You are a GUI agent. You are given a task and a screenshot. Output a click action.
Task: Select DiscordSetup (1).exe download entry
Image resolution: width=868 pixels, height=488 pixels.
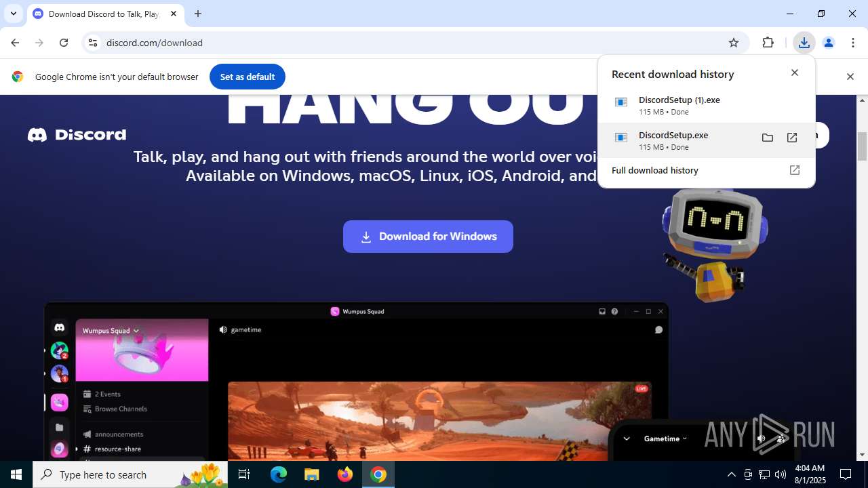point(706,105)
